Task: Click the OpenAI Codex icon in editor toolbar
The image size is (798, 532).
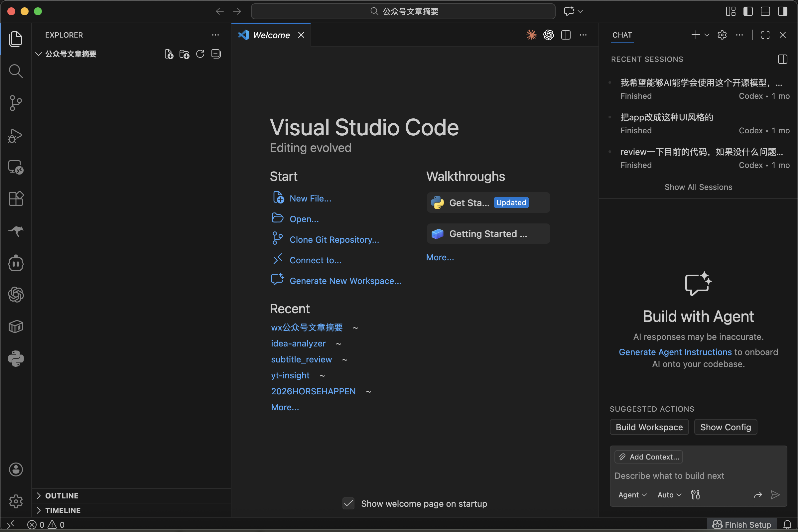Action: pos(548,35)
